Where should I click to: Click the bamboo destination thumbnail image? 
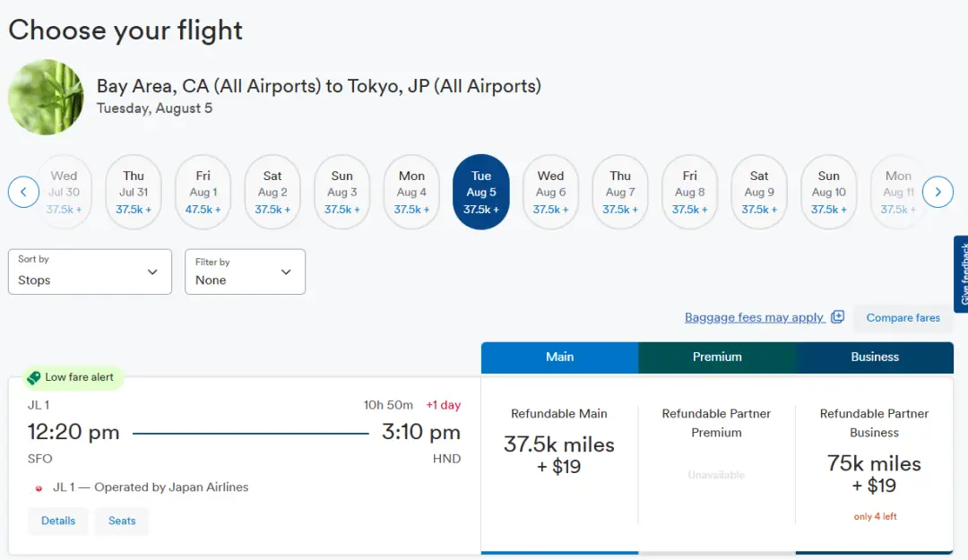pos(46,97)
